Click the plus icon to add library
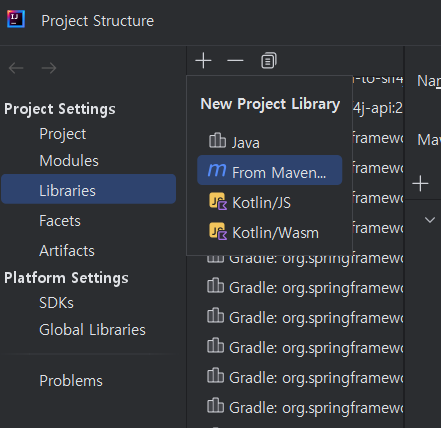Image resolution: width=441 pixels, height=428 pixels. (203, 61)
